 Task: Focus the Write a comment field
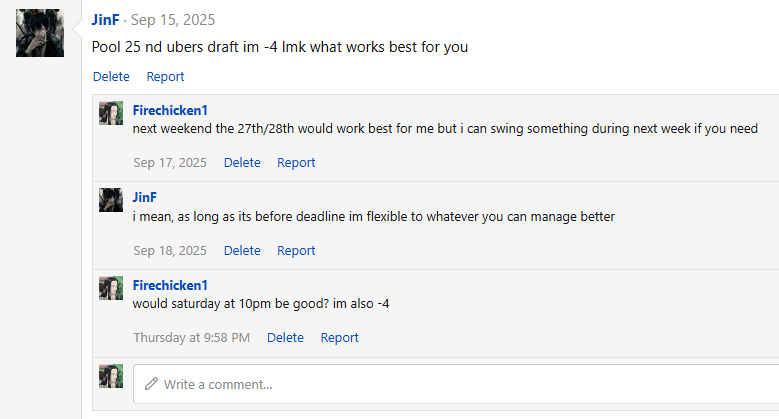point(456,384)
